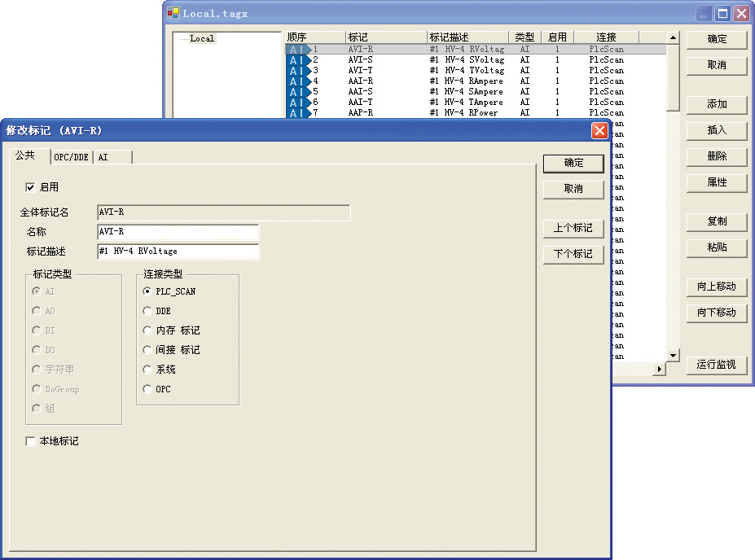Choose 内存 标记 connection type

tap(147, 330)
